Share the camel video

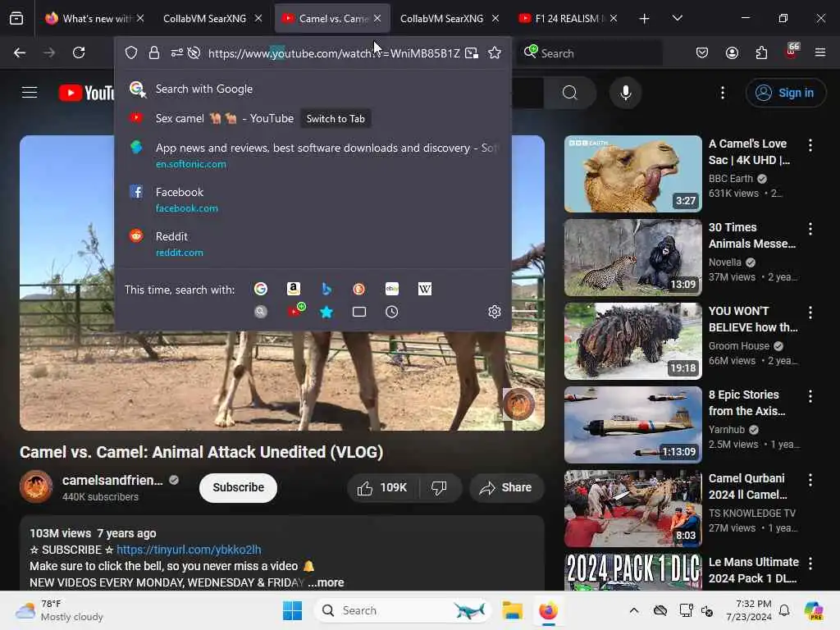[506, 487]
